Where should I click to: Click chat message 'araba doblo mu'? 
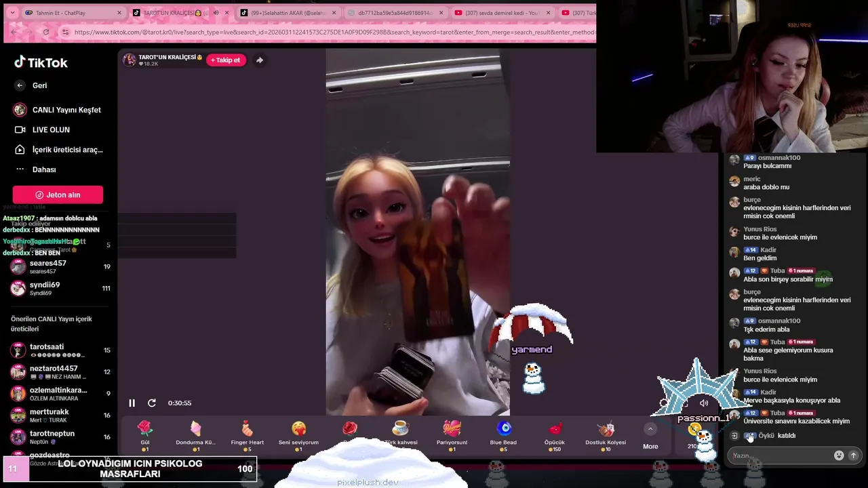click(x=766, y=187)
